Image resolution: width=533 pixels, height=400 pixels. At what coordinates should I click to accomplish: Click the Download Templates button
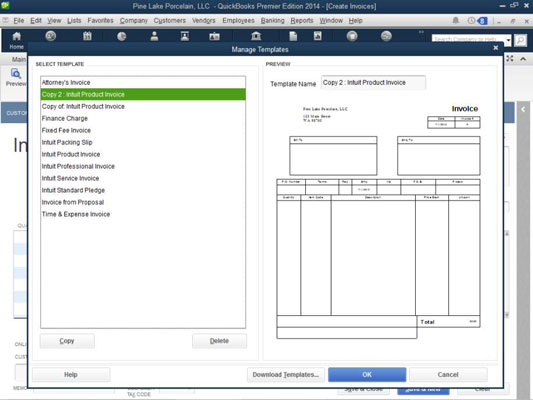tap(286, 375)
